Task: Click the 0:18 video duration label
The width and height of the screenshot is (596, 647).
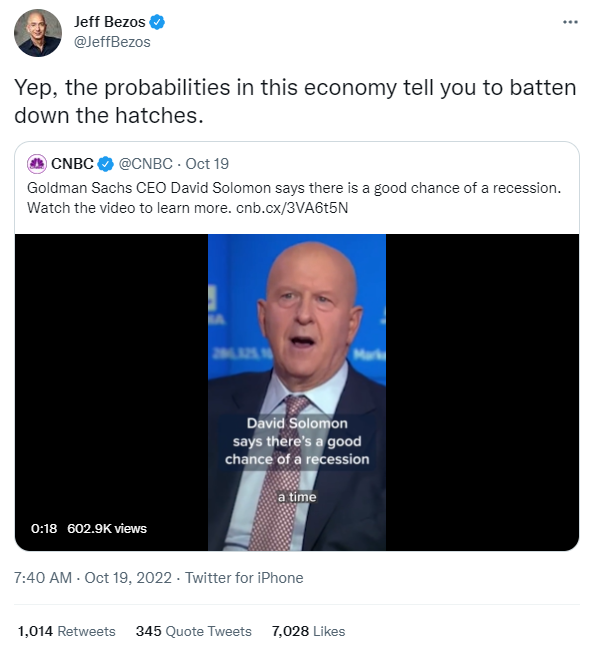Action: [x=44, y=529]
